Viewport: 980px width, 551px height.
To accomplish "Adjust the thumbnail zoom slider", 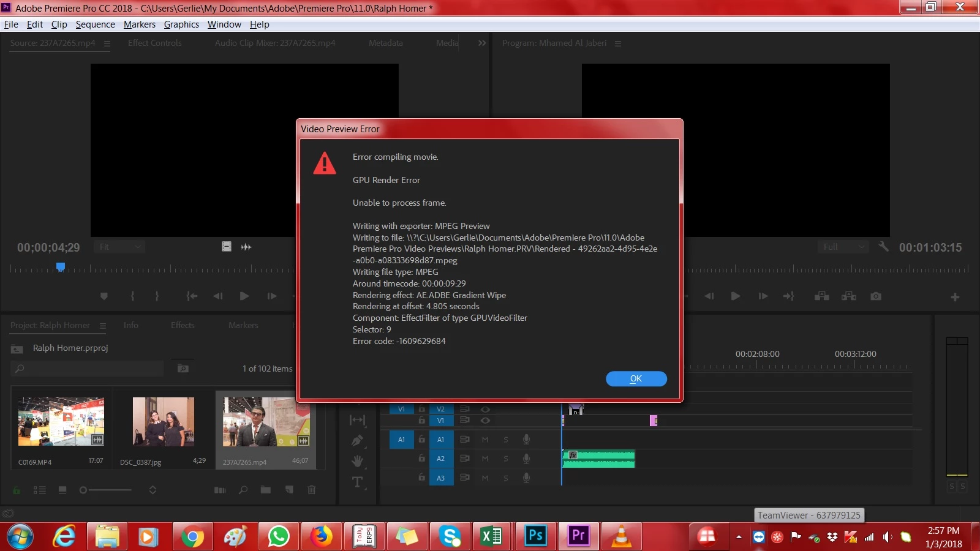I will coord(105,490).
